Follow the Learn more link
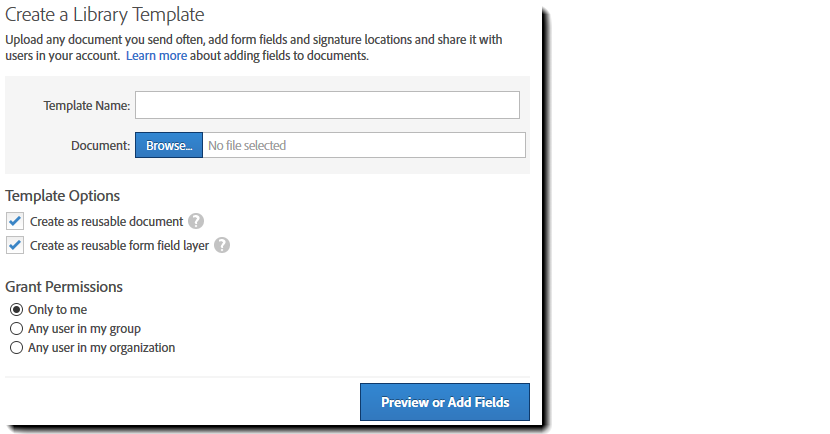 coord(156,56)
